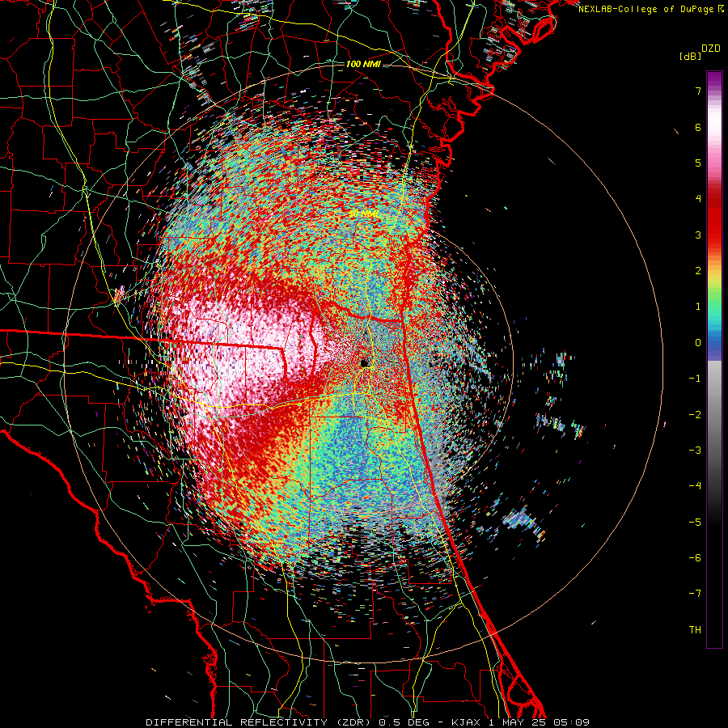
Task: Select the 7 dB tick label on the scale
Action: (698, 91)
